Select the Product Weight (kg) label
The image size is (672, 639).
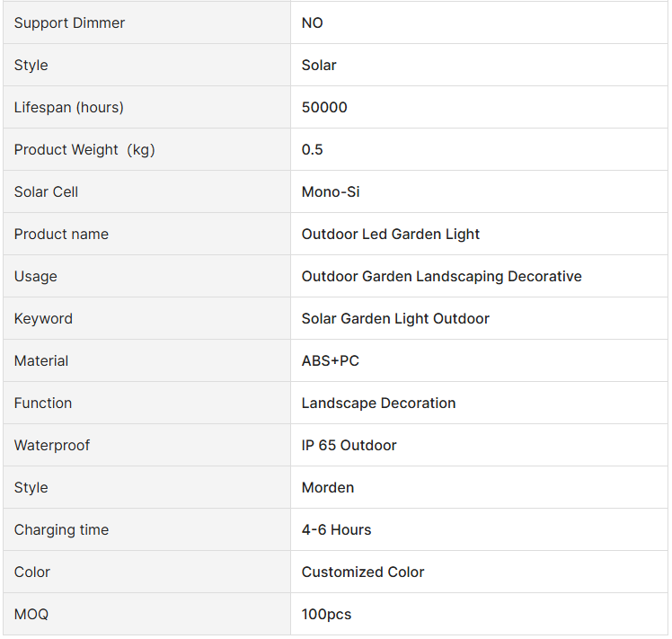(x=84, y=150)
